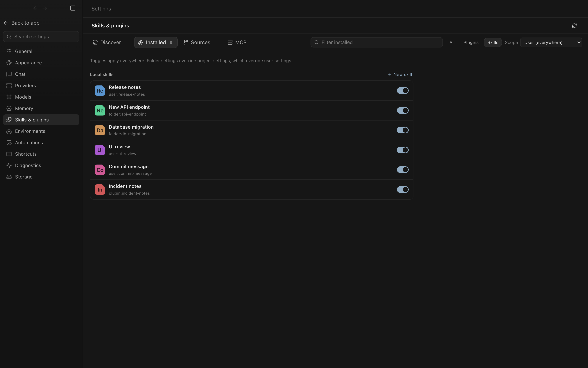This screenshot has height=368, width=588.
Task: Disable the Release notes skill toggle
Action: point(403,91)
